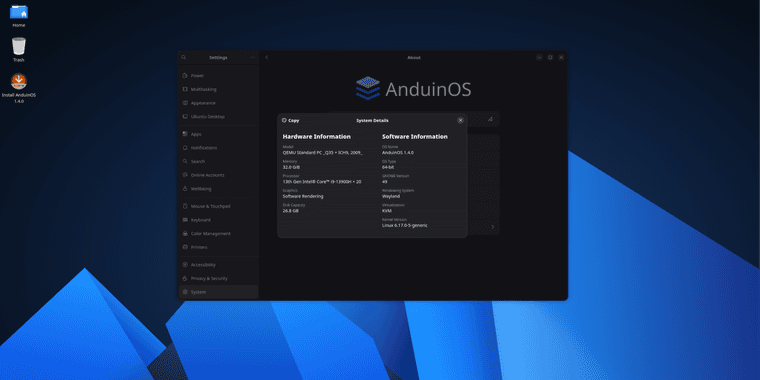This screenshot has height=380, width=760.
Task: Open the Settings main menu button
Action: click(253, 57)
